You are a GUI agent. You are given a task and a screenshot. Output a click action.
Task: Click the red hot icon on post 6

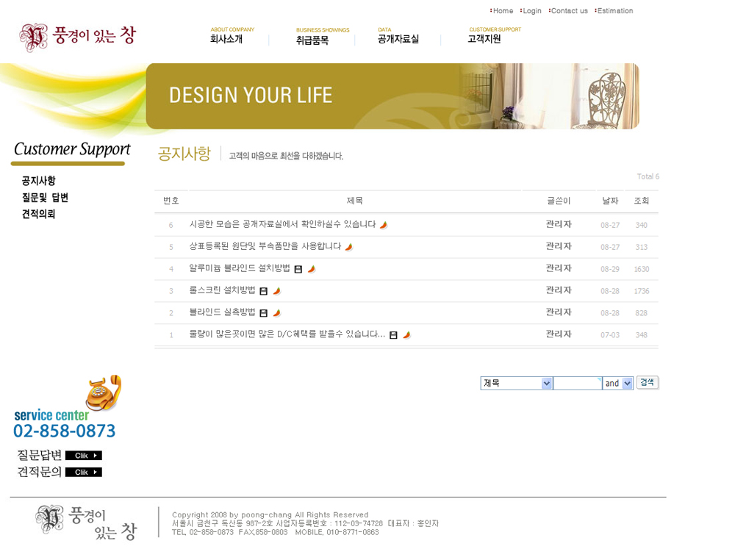384,225
